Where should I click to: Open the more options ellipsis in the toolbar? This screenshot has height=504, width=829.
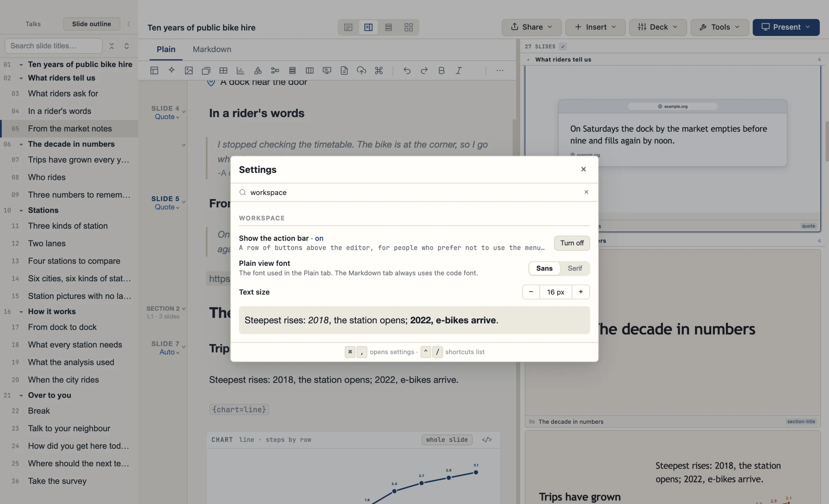(500, 70)
